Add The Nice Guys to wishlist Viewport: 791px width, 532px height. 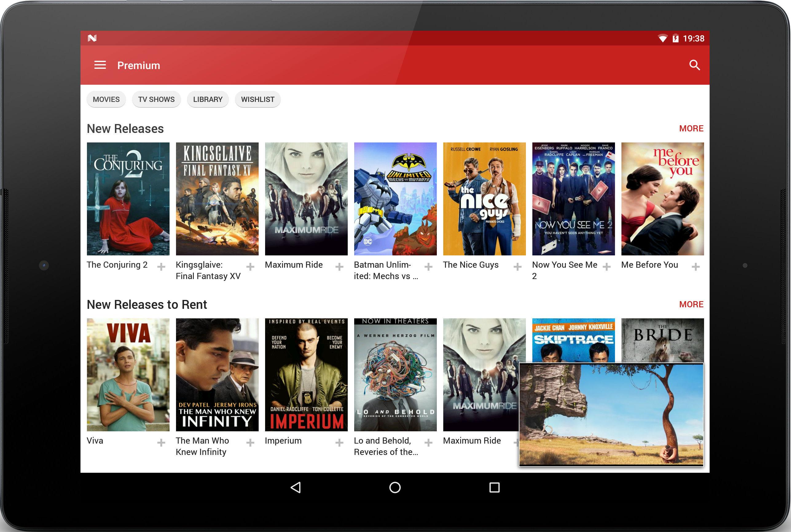(x=517, y=267)
